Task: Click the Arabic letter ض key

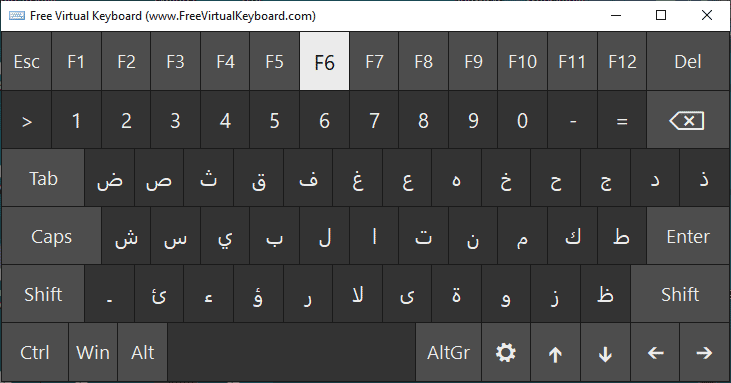Action: [110, 178]
